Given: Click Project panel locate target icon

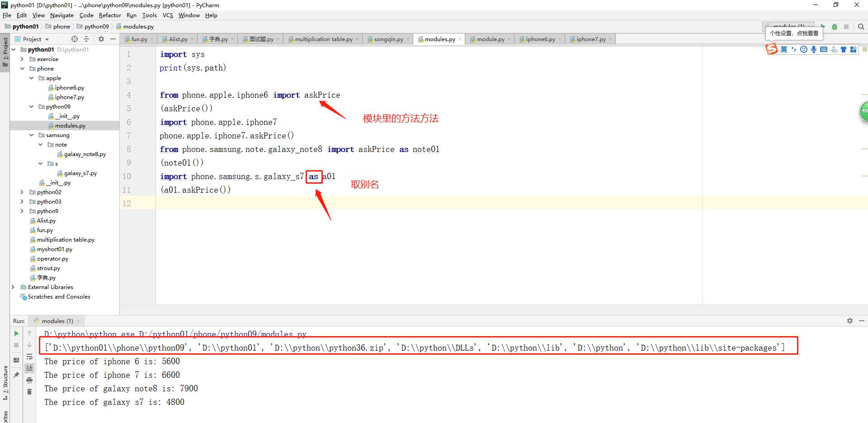Looking at the screenshot, I should coord(75,39).
